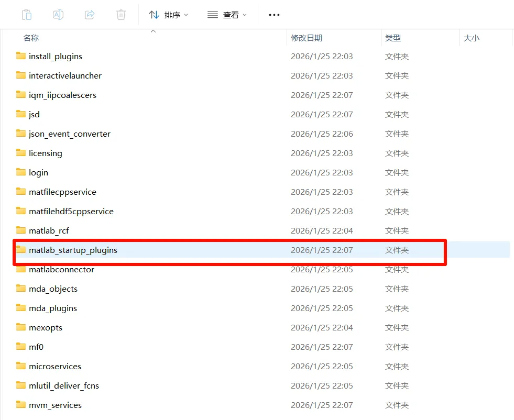Click the licensing folder icon

pos(21,153)
